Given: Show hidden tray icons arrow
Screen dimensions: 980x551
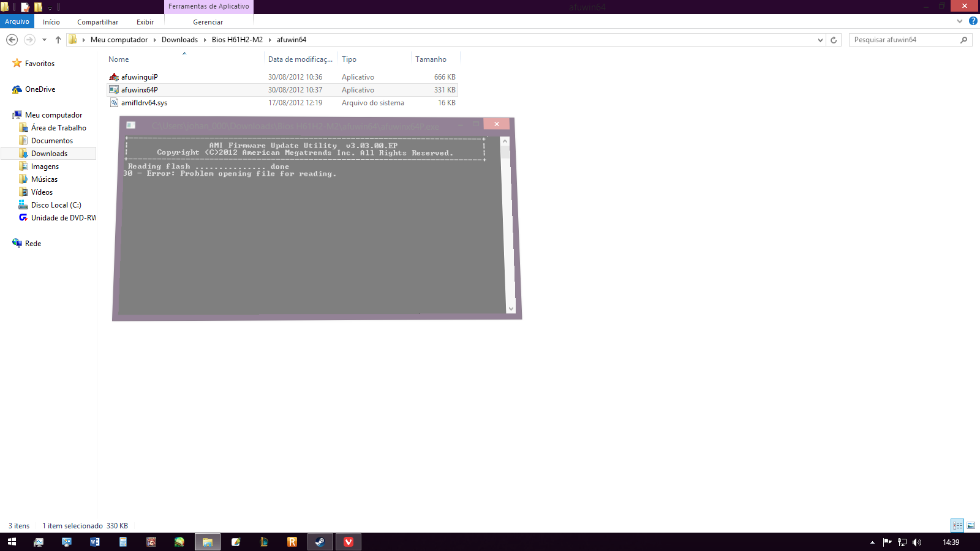Looking at the screenshot, I should point(872,542).
